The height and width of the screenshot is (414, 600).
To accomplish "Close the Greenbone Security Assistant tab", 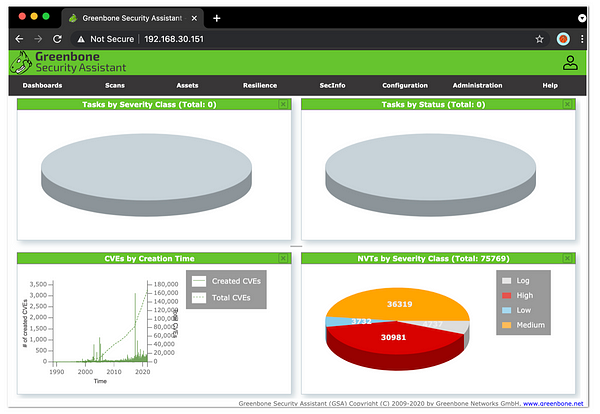I will [x=194, y=18].
